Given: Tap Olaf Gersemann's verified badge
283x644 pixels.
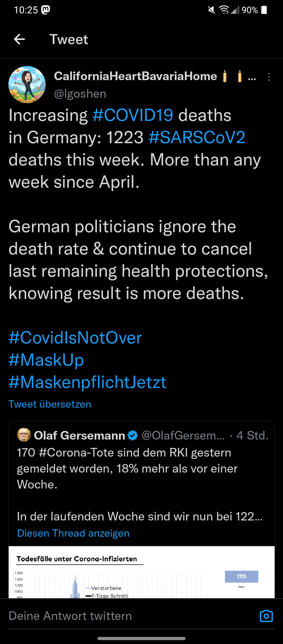Looking at the screenshot, I should click(133, 435).
